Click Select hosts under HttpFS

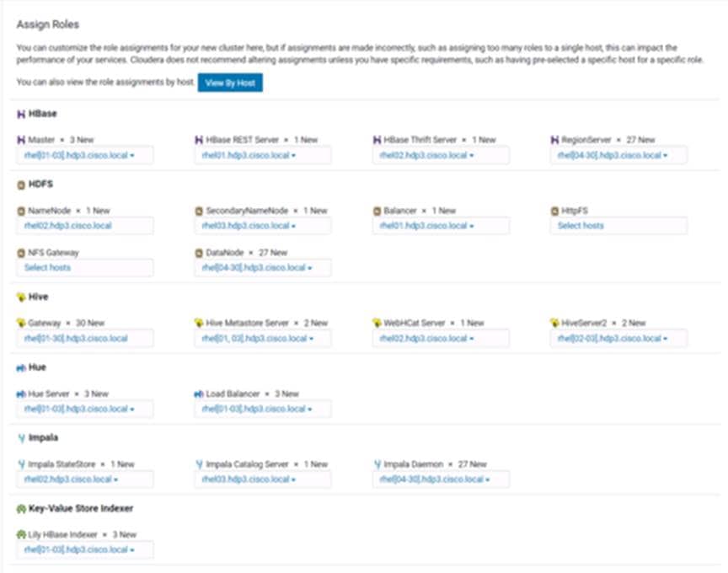[581, 226]
